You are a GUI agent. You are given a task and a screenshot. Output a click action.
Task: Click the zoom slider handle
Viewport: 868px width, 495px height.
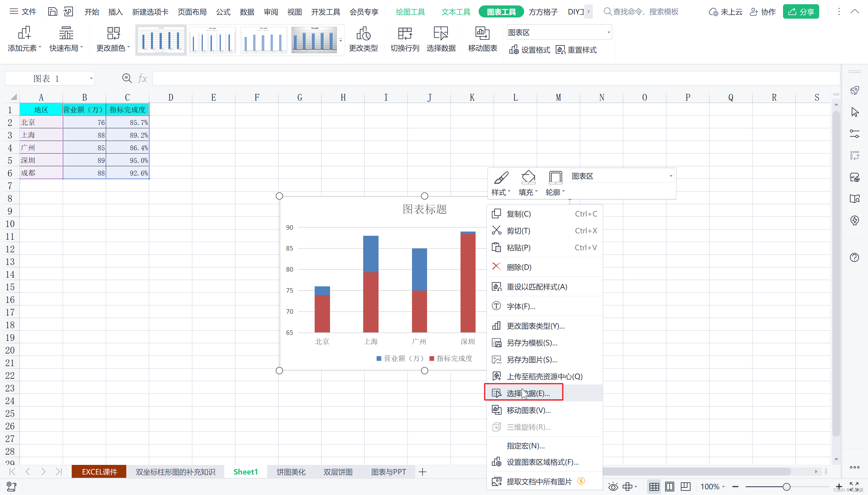click(x=786, y=487)
